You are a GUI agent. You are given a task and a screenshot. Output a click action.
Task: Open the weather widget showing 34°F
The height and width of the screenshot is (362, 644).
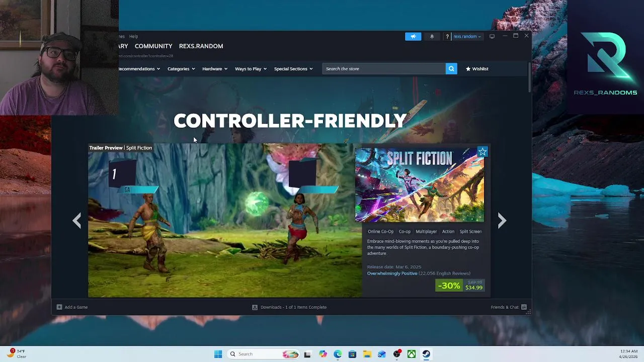coord(16,354)
